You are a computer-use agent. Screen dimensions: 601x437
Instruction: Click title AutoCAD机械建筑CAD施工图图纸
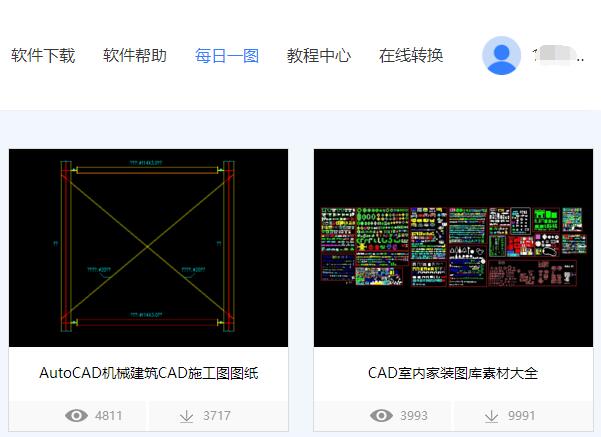[149, 373]
